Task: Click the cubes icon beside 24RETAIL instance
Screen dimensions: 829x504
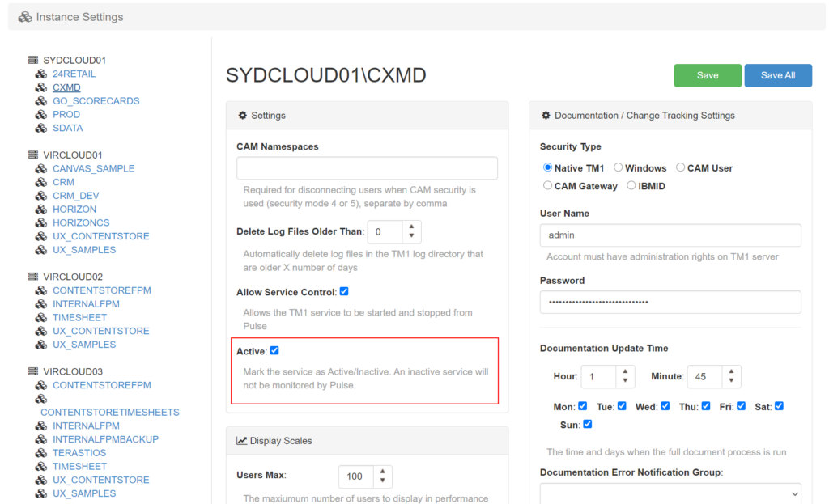Action: tap(41, 74)
